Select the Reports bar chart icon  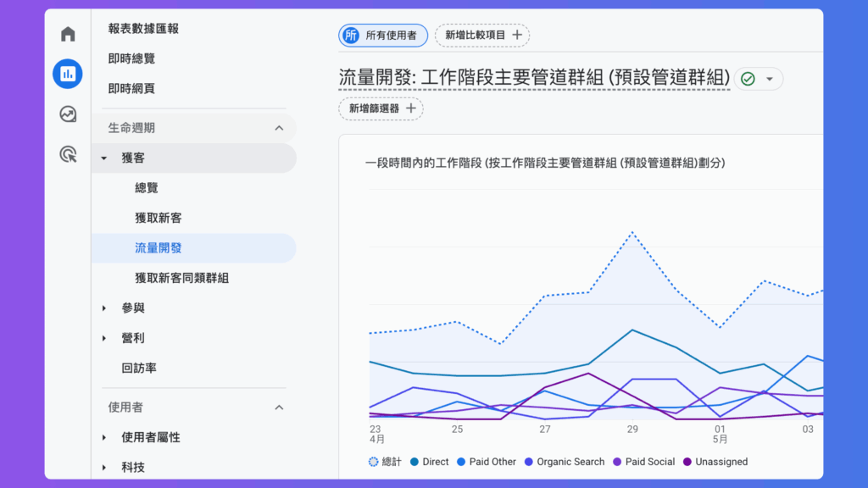pyautogui.click(x=68, y=74)
